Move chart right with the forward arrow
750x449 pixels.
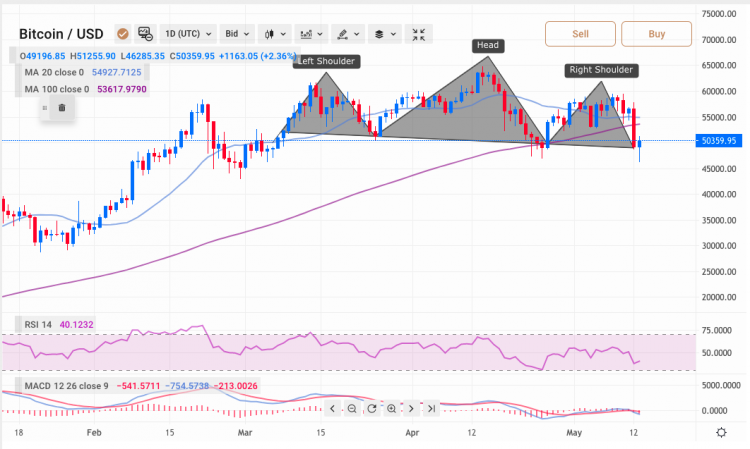(x=411, y=409)
